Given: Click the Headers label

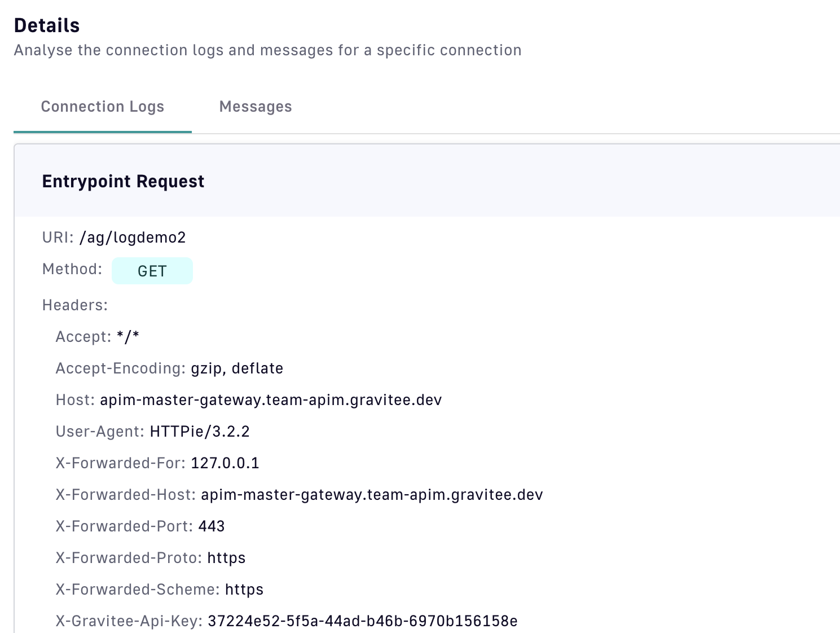Looking at the screenshot, I should click(x=75, y=305).
